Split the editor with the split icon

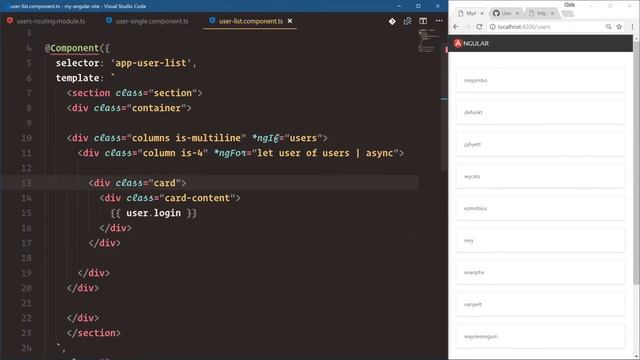click(x=423, y=21)
